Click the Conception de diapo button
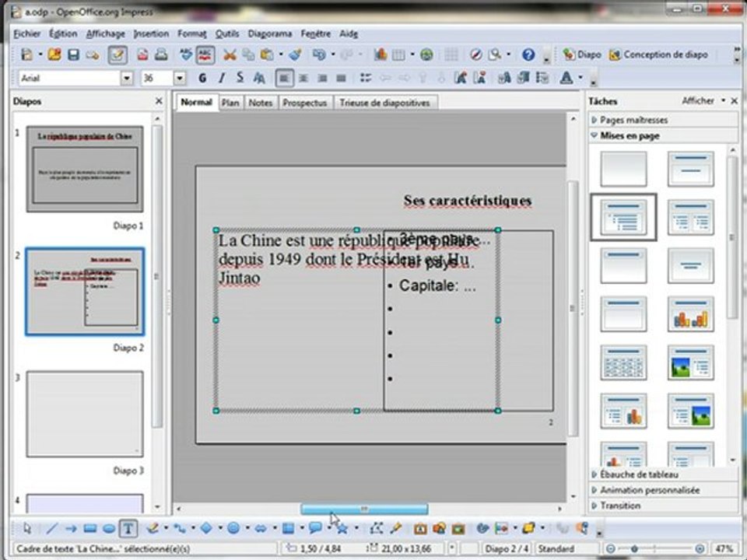The image size is (747, 560). pyautogui.click(x=659, y=55)
